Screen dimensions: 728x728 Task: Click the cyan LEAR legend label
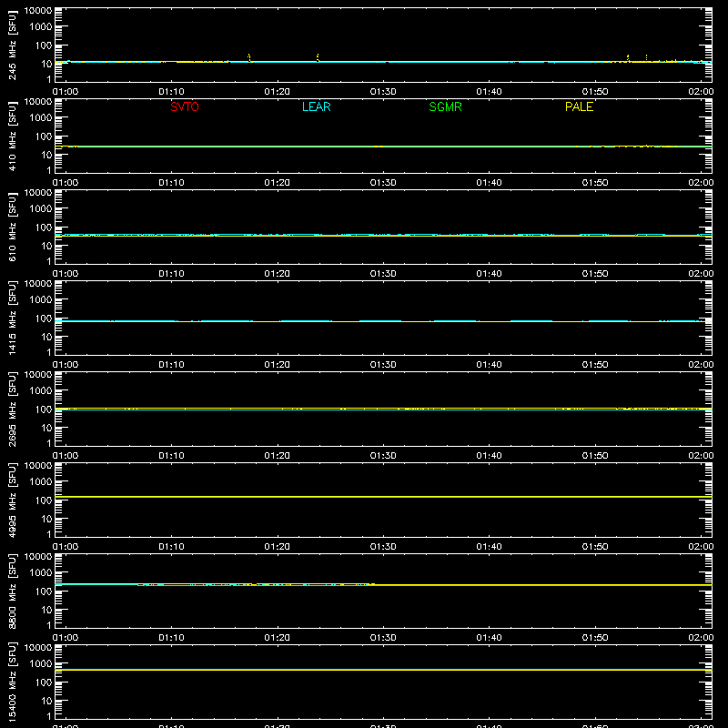coord(316,106)
